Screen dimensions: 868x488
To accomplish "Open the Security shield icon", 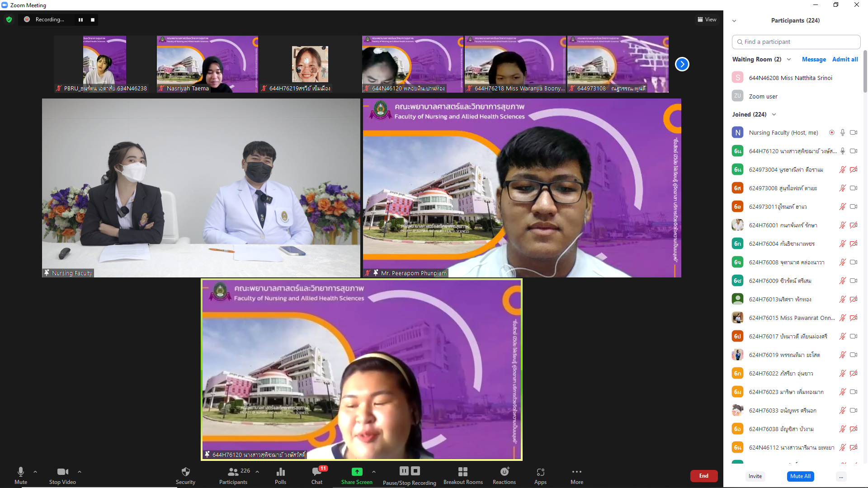I will pos(185,472).
